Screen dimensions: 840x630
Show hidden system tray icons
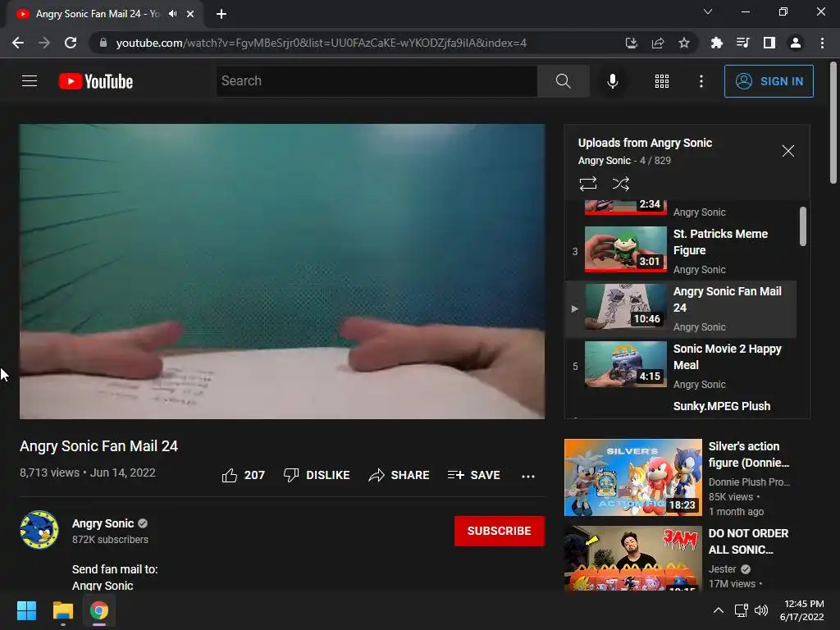719,610
